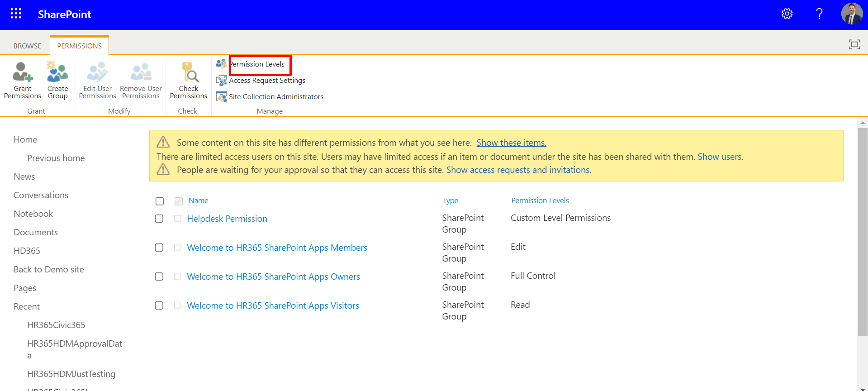The height and width of the screenshot is (391, 868).
Task: Open Welcome to HR365 SharePoint Apps Members
Action: 277,248
